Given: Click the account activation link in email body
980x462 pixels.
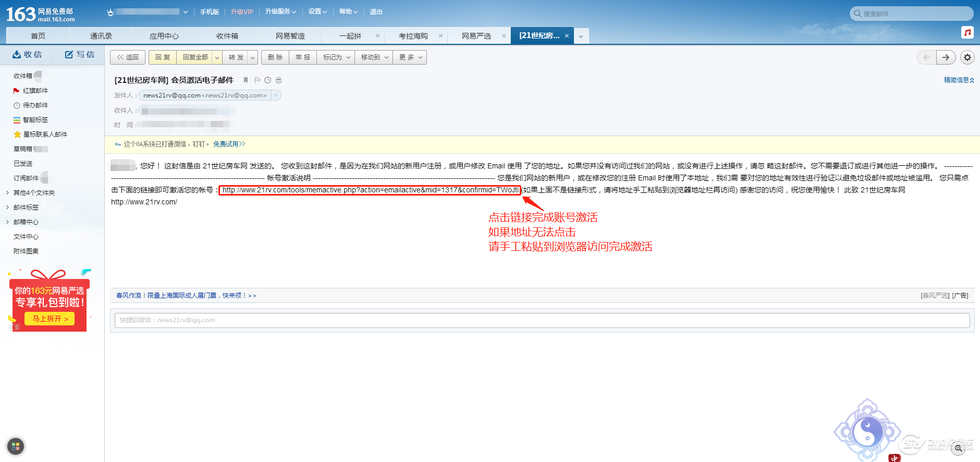Looking at the screenshot, I should point(370,190).
